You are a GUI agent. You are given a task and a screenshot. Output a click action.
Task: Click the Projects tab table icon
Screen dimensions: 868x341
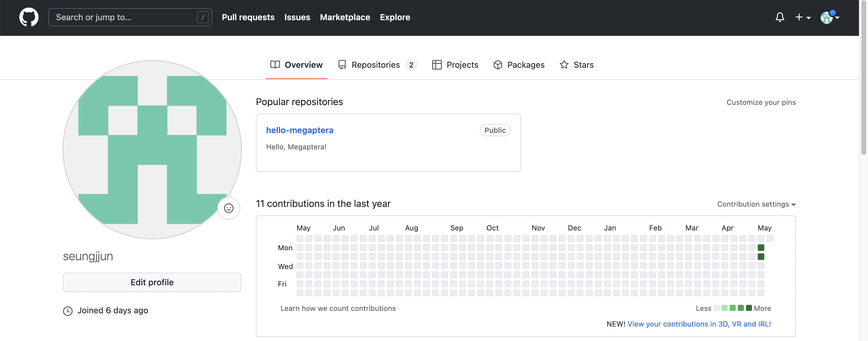coord(436,65)
